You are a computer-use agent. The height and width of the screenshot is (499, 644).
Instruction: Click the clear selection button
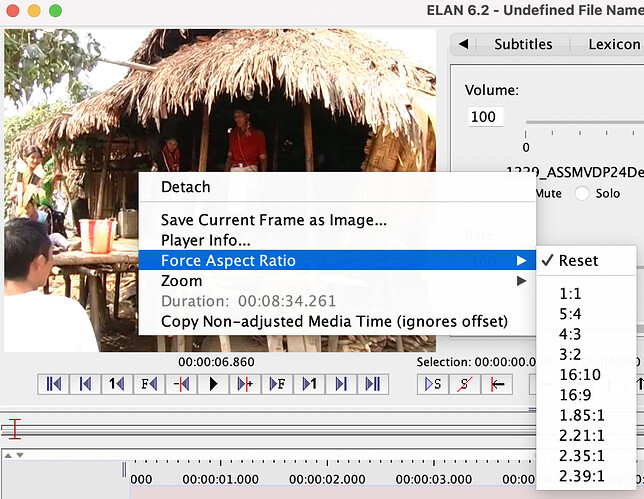(x=465, y=384)
